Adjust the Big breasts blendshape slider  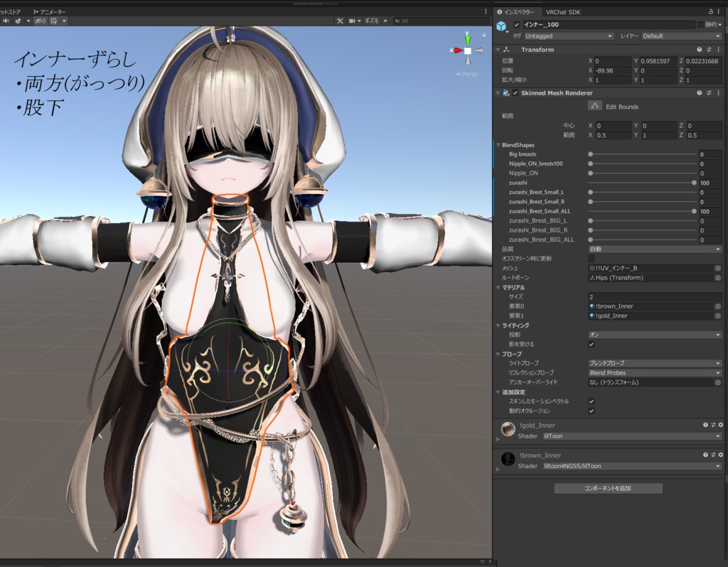click(x=643, y=154)
